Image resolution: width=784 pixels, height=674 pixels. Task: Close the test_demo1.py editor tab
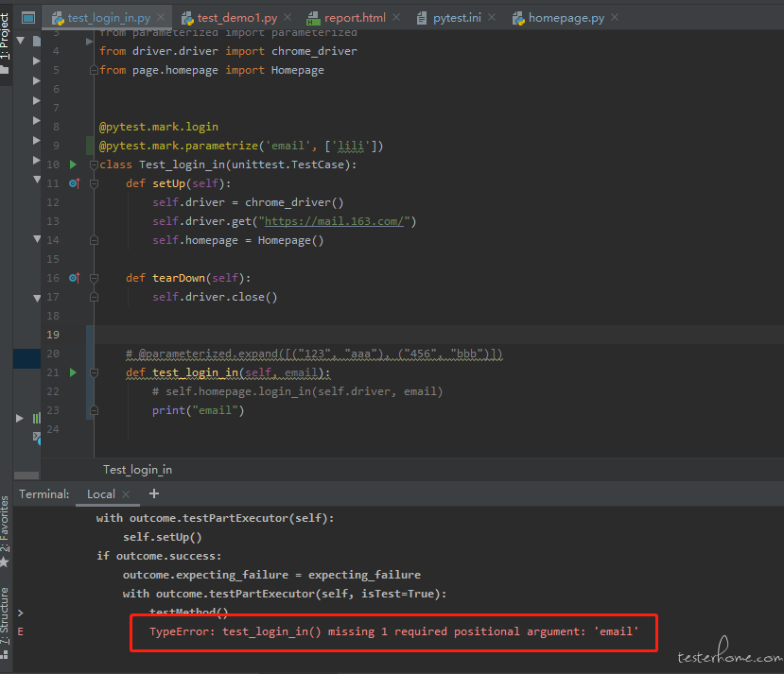click(x=287, y=17)
